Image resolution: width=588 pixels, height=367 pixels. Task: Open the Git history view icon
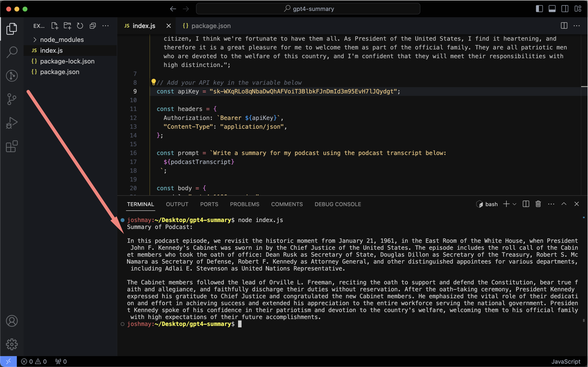(x=12, y=76)
